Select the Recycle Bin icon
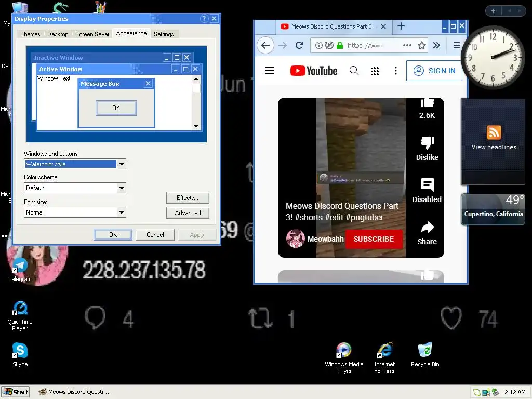Viewport: 532px width, 399px height. pos(425,355)
